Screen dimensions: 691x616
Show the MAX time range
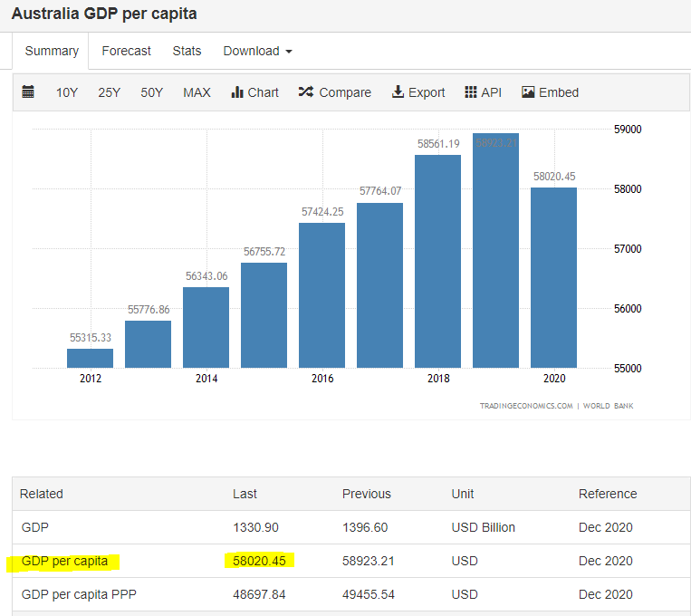(197, 92)
